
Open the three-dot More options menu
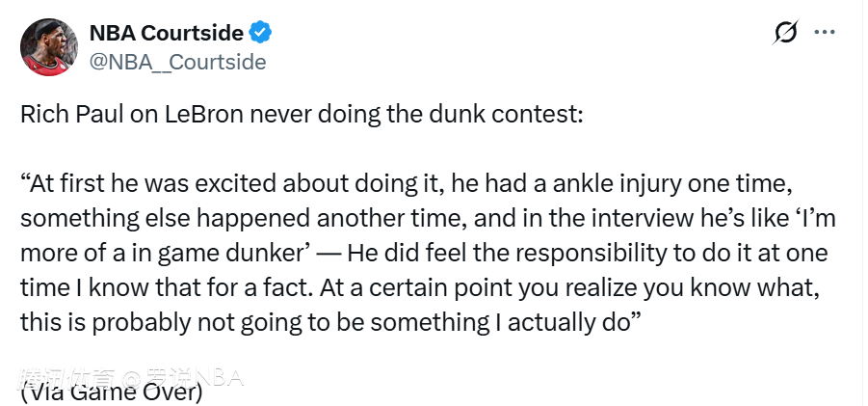(x=825, y=32)
